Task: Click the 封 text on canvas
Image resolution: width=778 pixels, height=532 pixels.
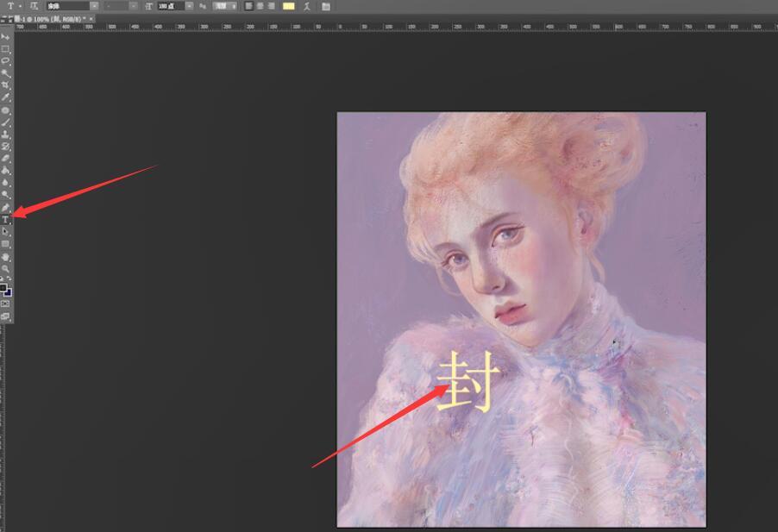Action: click(x=467, y=381)
